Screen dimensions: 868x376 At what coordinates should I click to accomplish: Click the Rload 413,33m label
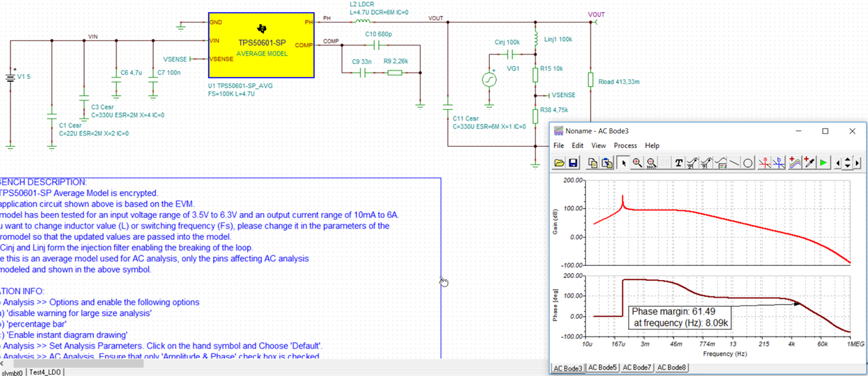[x=619, y=82]
